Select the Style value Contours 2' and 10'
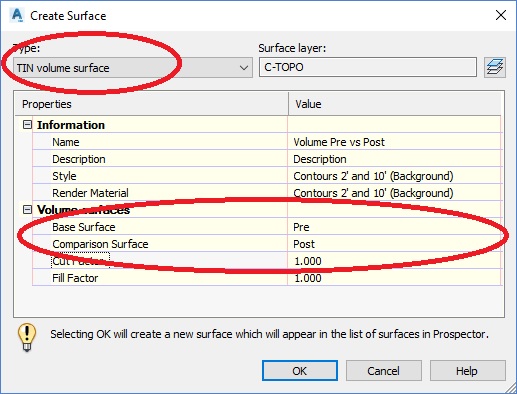The height and width of the screenshot is (394, 517). [394, 176]
